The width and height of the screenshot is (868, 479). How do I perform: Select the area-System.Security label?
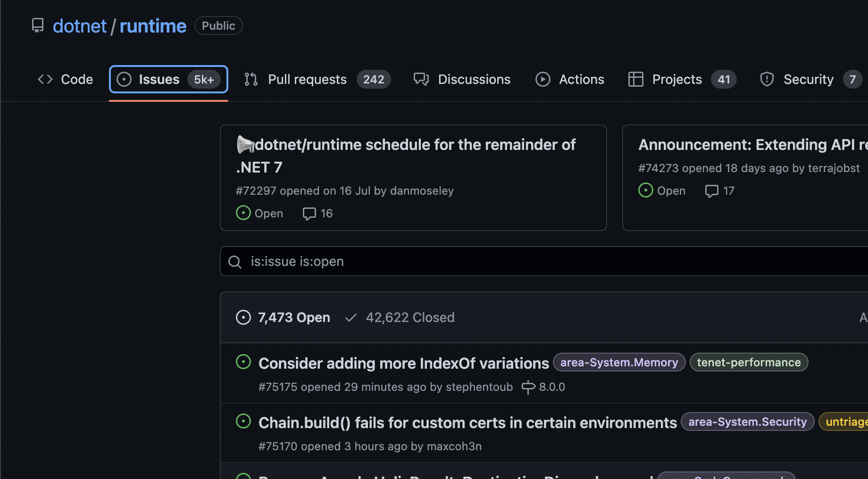coord(748,421)
